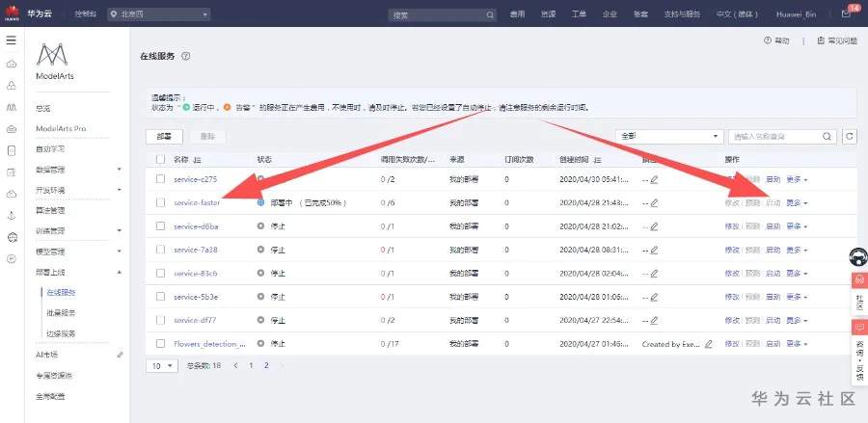Screen dimensions: 868x423
Task: Open the mail notifications icon with badge
Action: pos(846,13)
